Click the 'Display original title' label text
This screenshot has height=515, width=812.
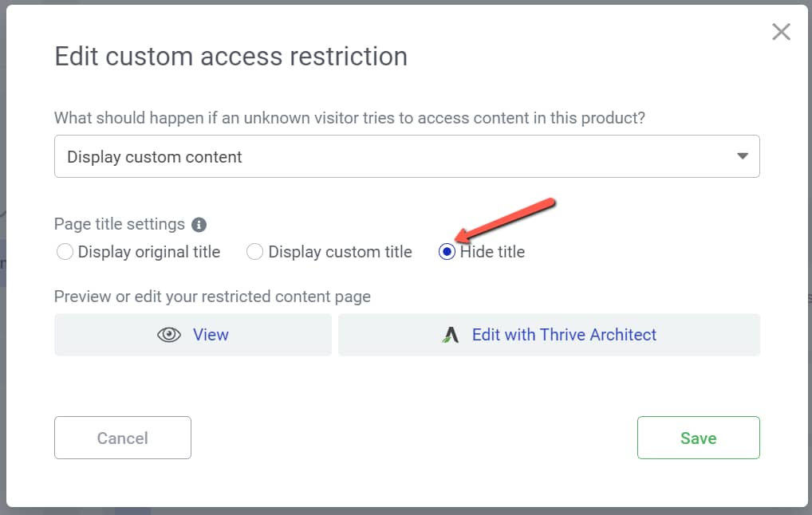(x=149, y=252)
